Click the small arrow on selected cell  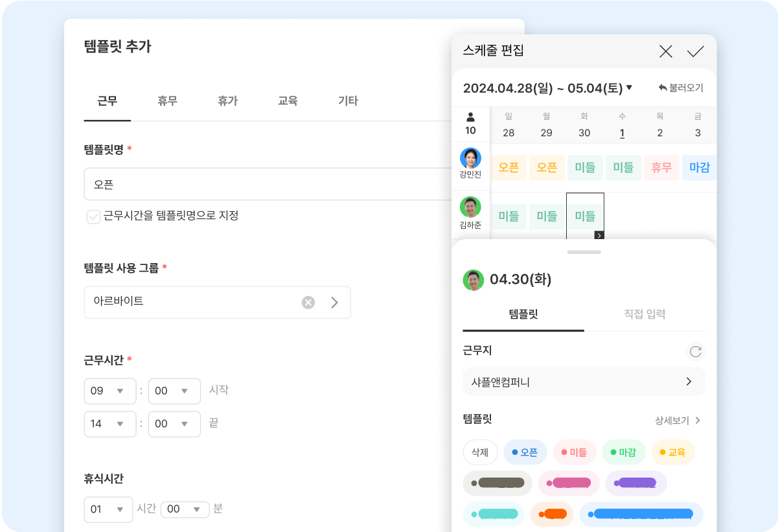599,235
